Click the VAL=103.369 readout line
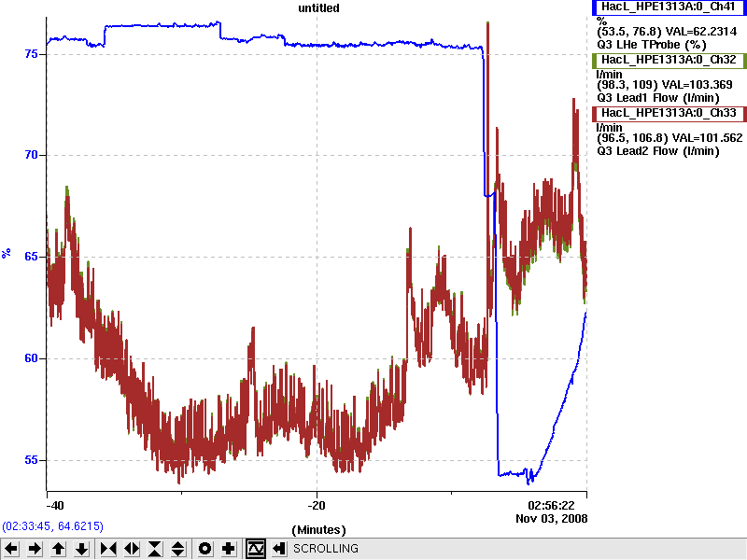Screen dimensions: 747x560 (x=665, y=85)
